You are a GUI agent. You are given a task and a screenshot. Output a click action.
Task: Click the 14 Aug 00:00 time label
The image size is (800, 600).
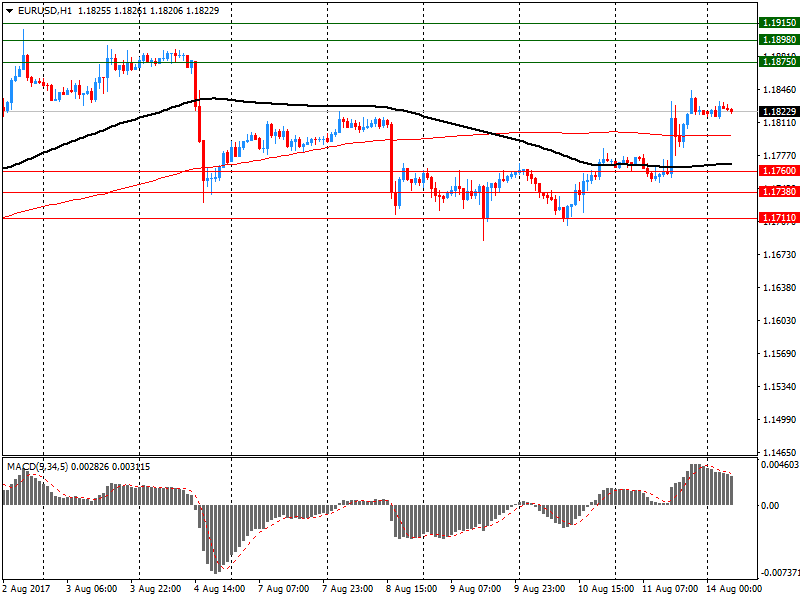(x=734, y=589)
